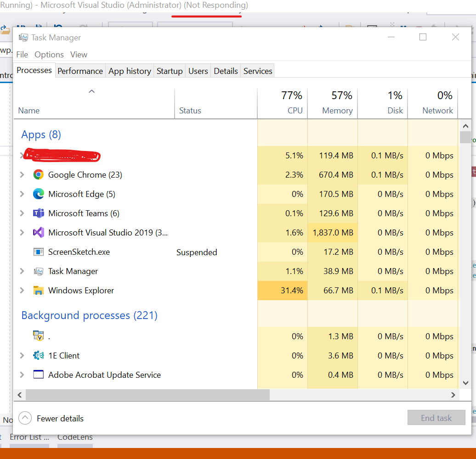Click the vertical scrollbar thumb
The height and width of the screenshot is (459, 476).
(x=465, y=137)
